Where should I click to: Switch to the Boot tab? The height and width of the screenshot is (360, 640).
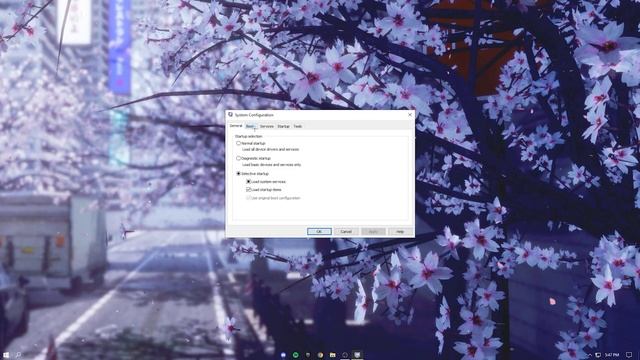tap(250, 127)
